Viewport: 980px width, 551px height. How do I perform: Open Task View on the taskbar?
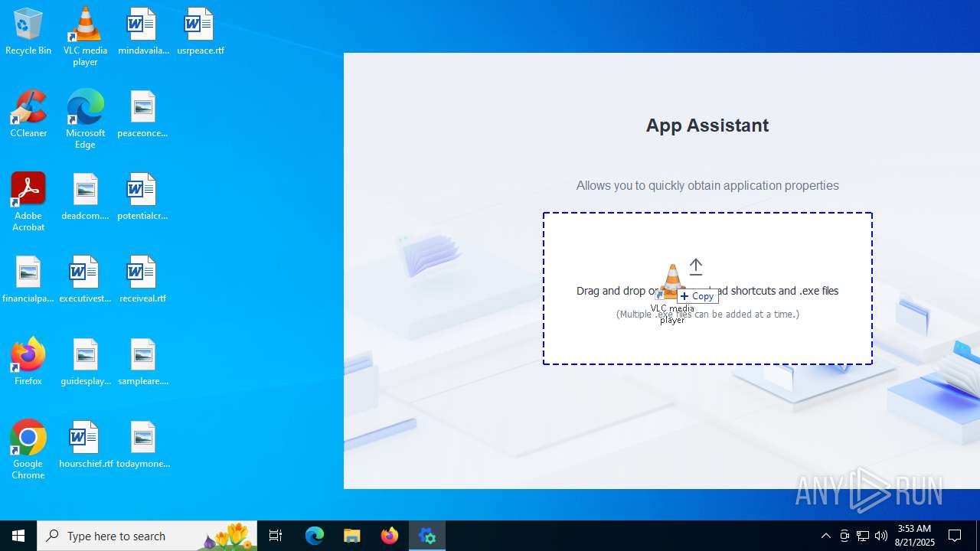pos(276,536)
